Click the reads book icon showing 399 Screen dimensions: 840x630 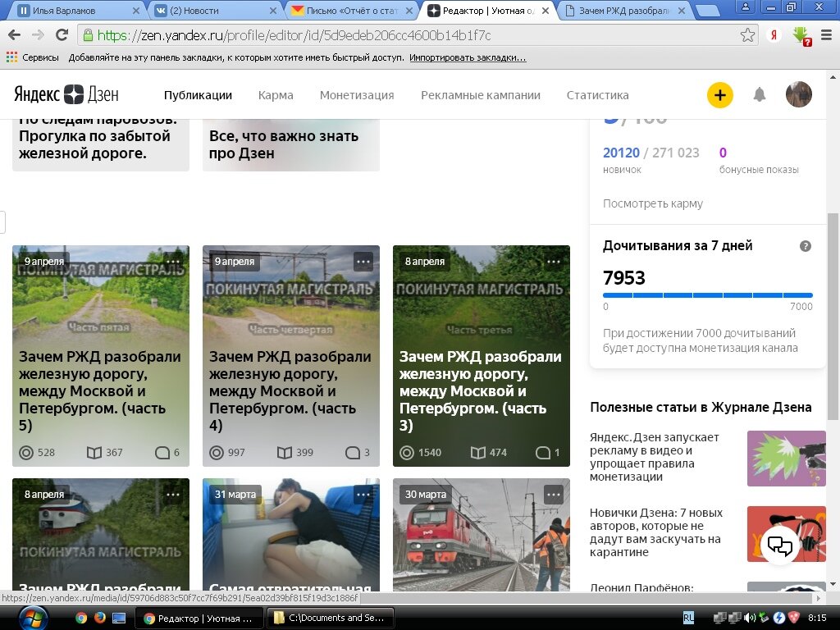285,453
